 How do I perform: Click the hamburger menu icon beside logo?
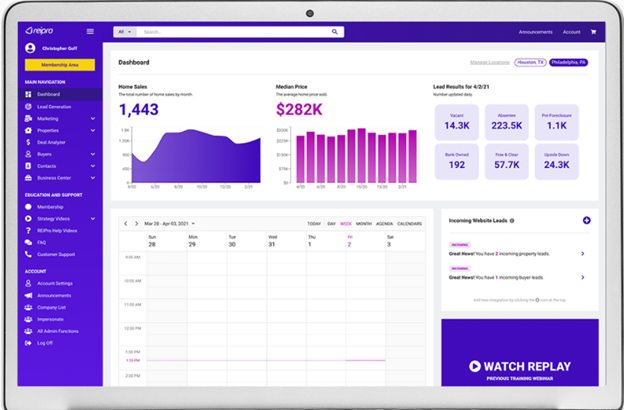(x=90, y=32)
